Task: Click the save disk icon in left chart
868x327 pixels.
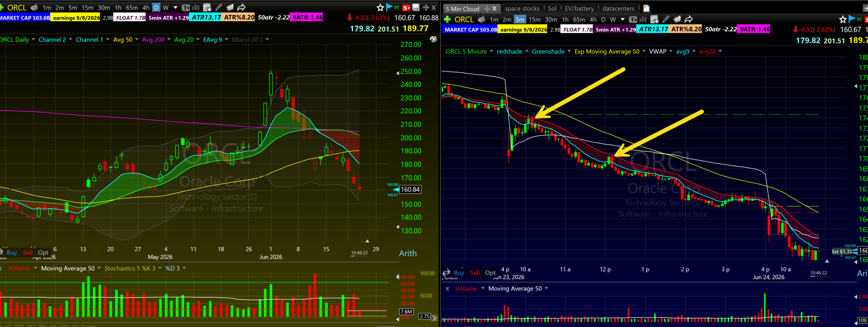Action: (x=416, y=7)
